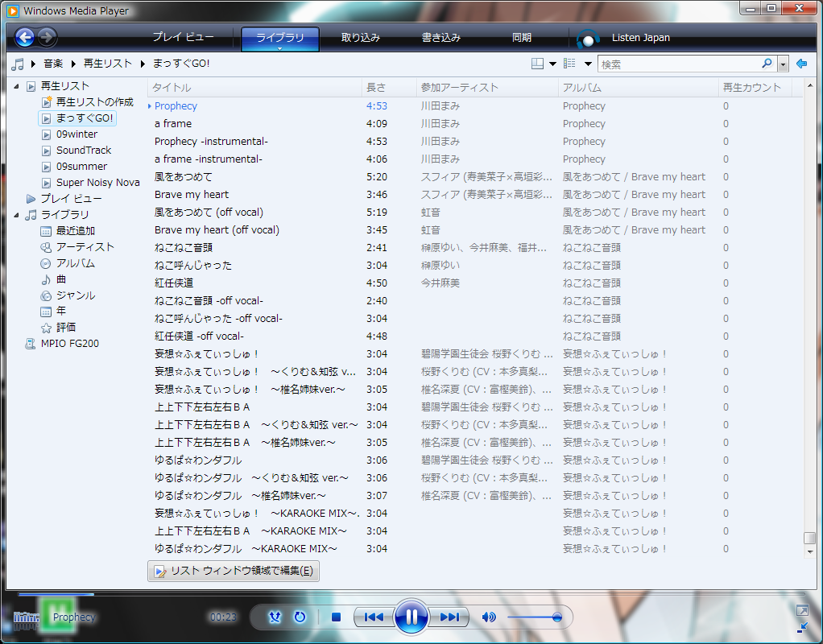Open the layout options dropdown arrow
This screenshot has width=823, height=644.
pos(552,64)
